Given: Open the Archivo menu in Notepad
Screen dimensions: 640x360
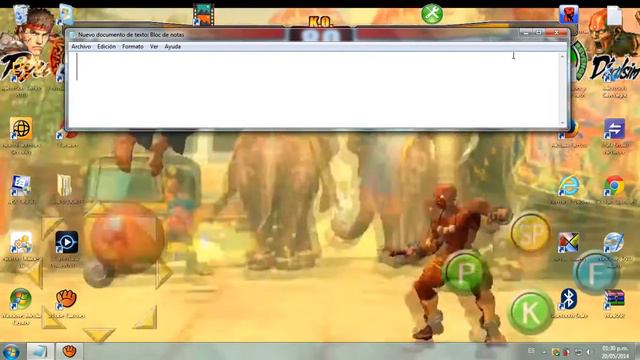Looking at the screenshot, I should (81, 47).
